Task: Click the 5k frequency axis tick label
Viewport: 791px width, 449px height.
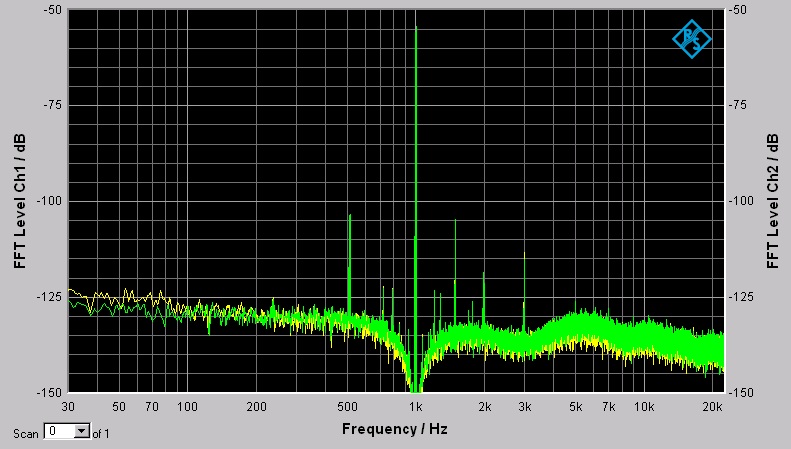Action: coord(576,407)
